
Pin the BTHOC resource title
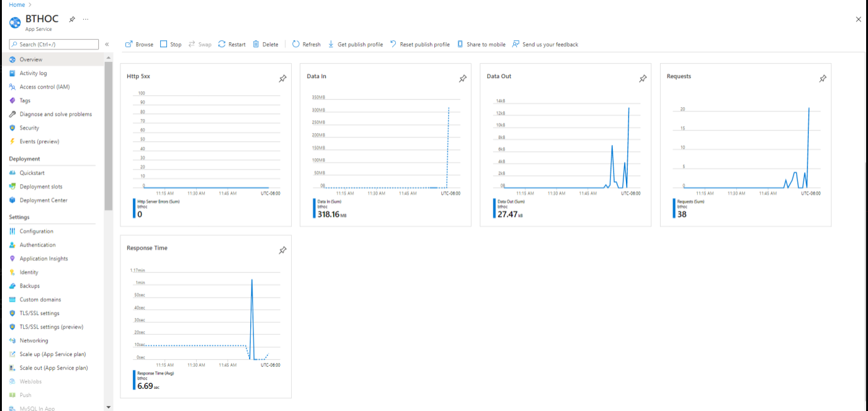[x=72, y=20]
